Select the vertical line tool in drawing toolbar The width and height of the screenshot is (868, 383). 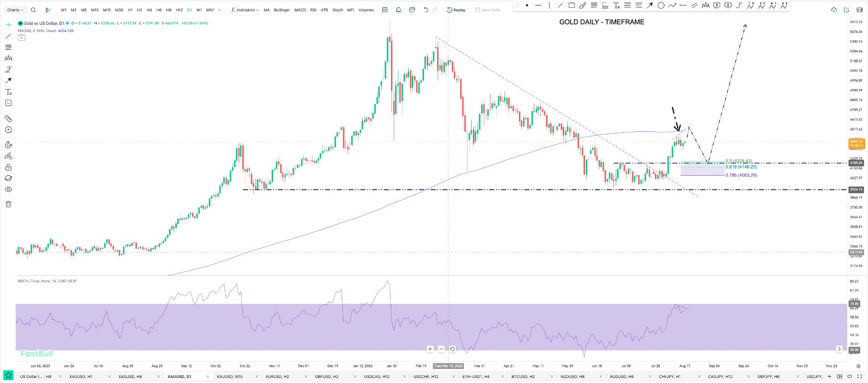[x=549, y=5]
